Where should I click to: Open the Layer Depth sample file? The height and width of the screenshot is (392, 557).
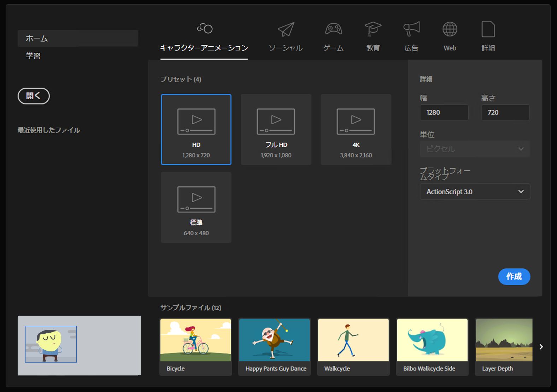coord(504,347)
